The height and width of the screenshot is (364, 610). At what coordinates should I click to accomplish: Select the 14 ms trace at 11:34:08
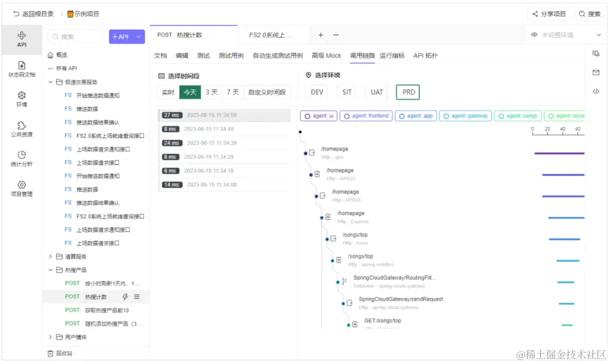click(224, 185)
